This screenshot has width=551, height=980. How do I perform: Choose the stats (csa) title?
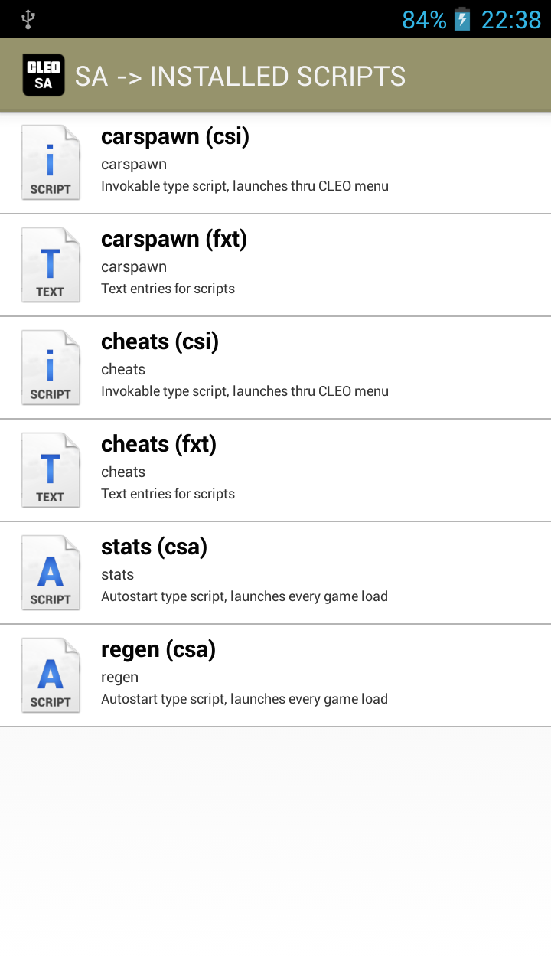tap(154, 547)
